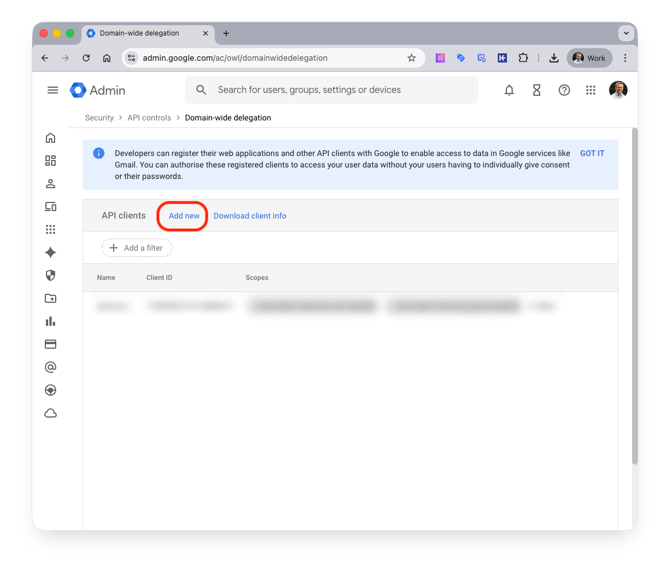
Task: Go to Users via person icon
Action: (51, 184)
